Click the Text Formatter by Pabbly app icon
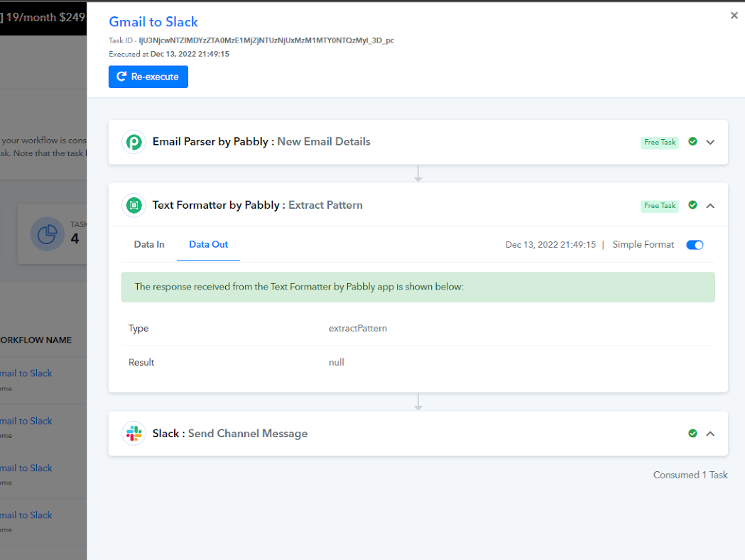745x560 pixels. click(134, 205)
